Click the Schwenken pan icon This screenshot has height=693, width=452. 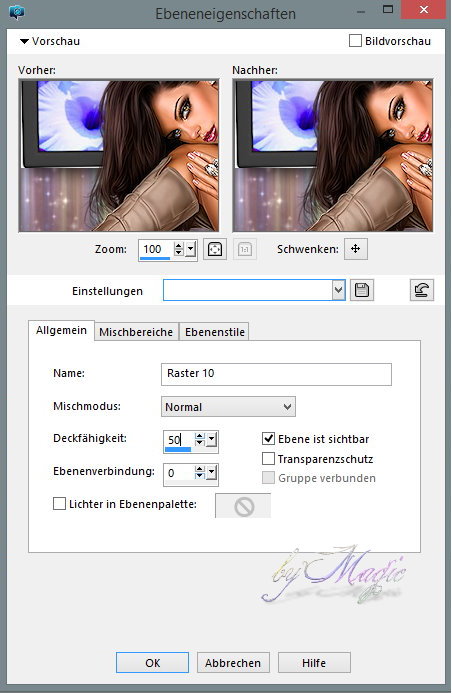point(356,249)
